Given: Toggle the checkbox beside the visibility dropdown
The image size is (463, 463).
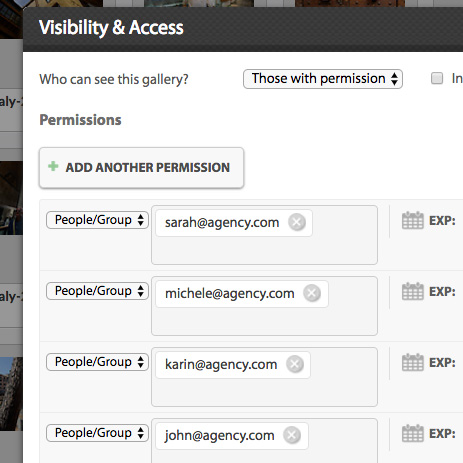Looking at the screenshot, I should [x=437, y=79].
